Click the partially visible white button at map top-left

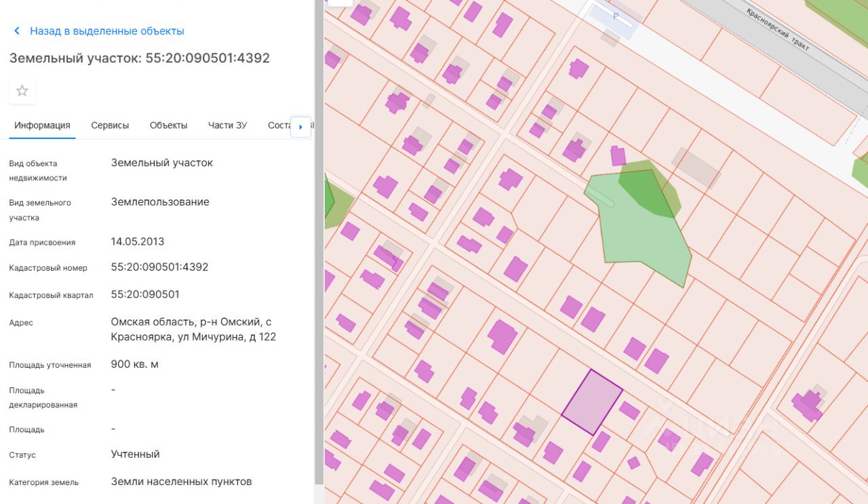pos(340,3)
